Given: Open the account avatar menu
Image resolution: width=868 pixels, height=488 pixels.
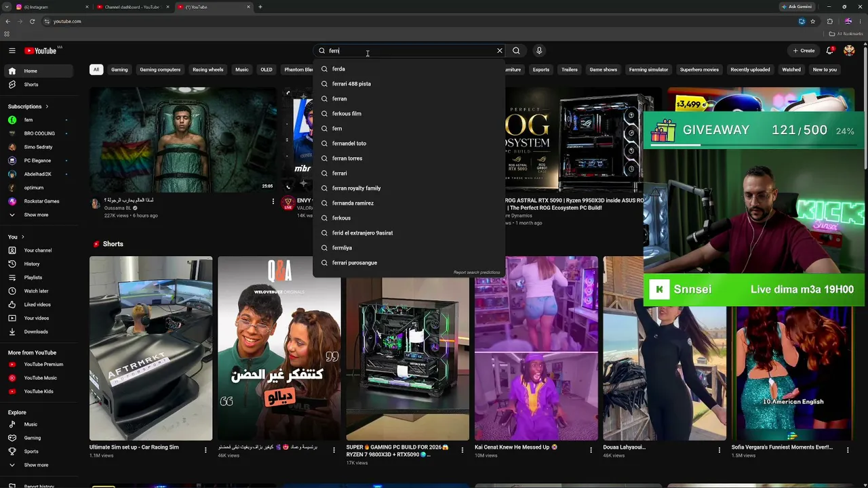Looking at the screenshot, I should [x=849, y=51].
